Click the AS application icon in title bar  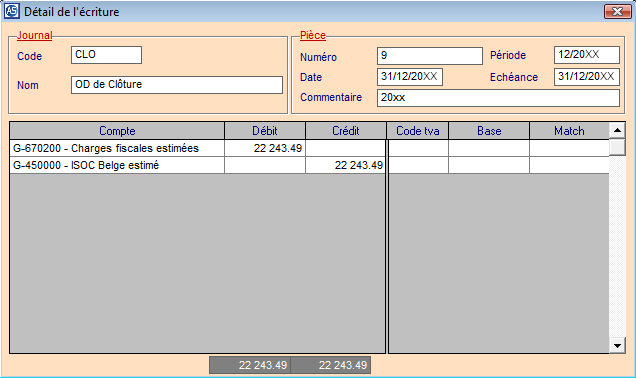(11, 11)
